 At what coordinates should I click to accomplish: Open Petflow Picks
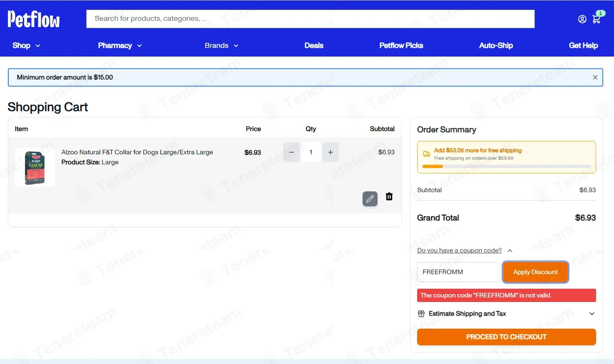pos(401,46)
